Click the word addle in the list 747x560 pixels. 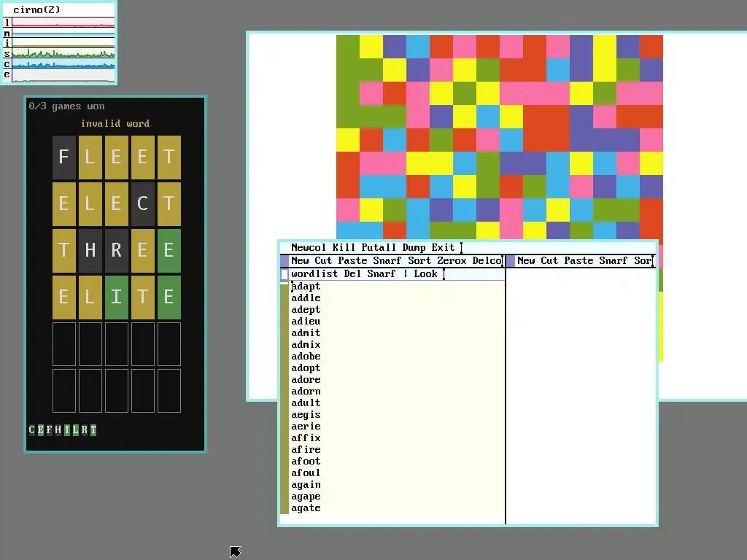[x=306, y=298]
